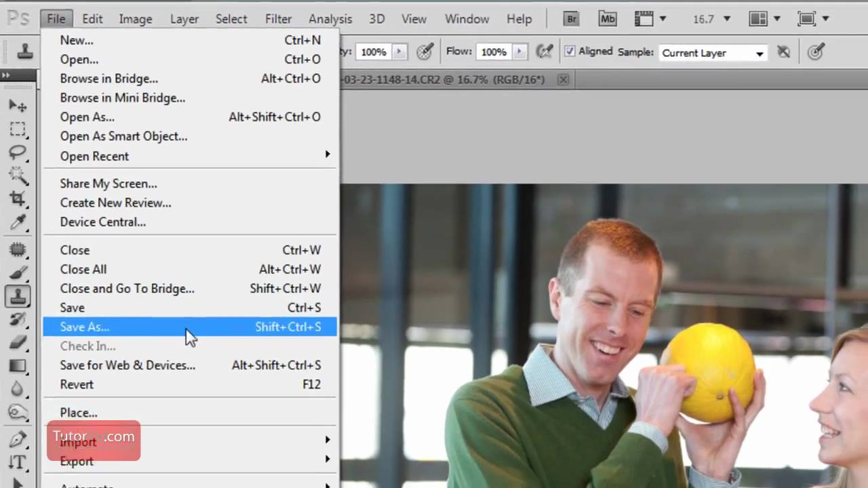Expand the Import submenu arrow
This screenshot has width=868, height=488.
(x=327, y=440)
